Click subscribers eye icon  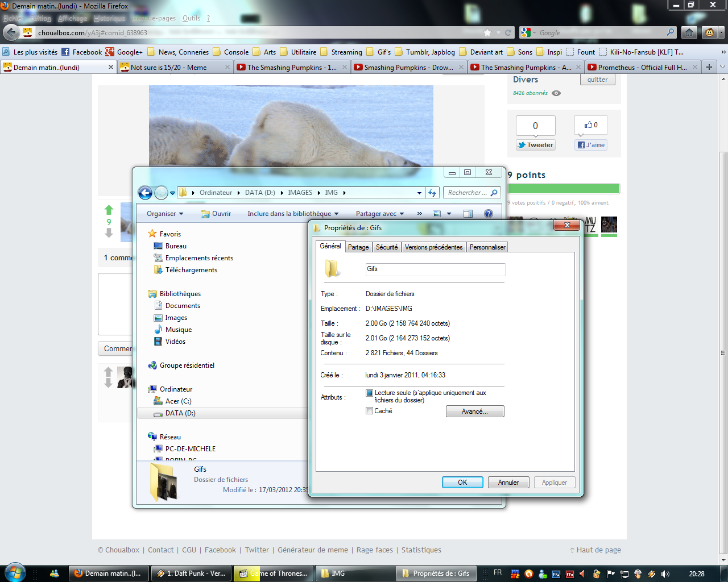556,93
